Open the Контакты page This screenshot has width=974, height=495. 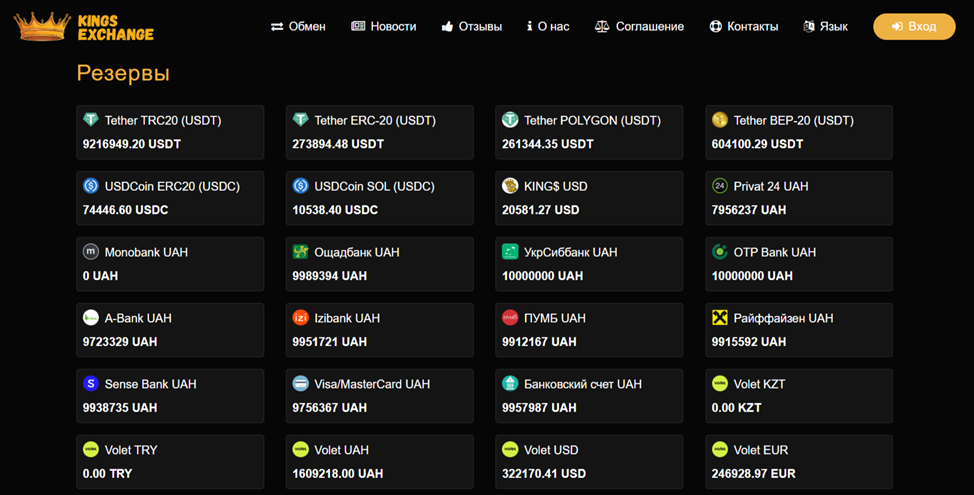click(743, 27)
